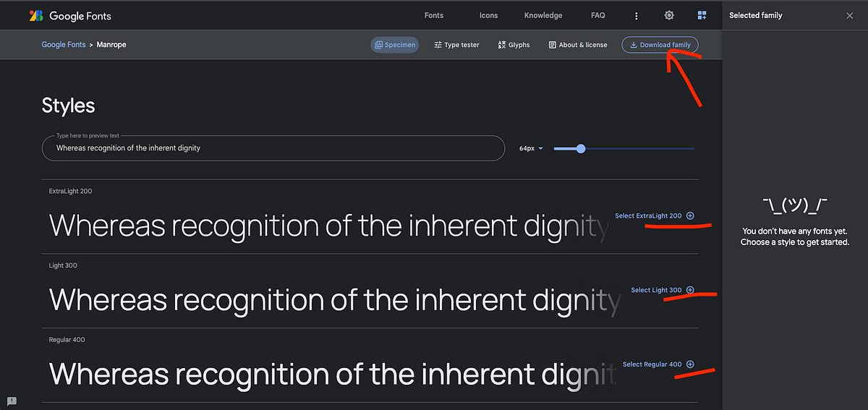
Task: Add Light 300 with its plus icon
Action: click(690, 290)
